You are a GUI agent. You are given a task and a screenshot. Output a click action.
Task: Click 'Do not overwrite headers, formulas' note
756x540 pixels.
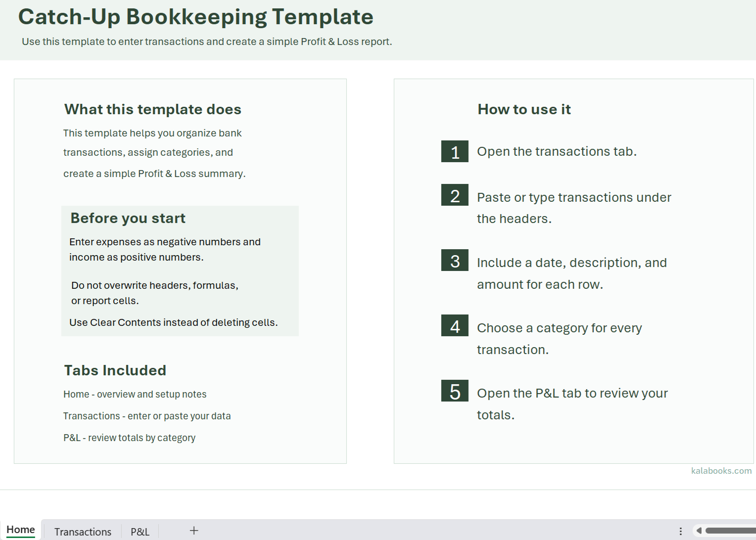pos(155,293)
